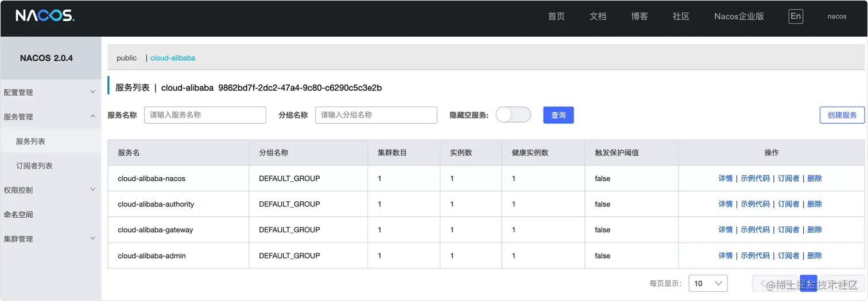
Task: Click the 查询 search button
Action: pos(558,115)
